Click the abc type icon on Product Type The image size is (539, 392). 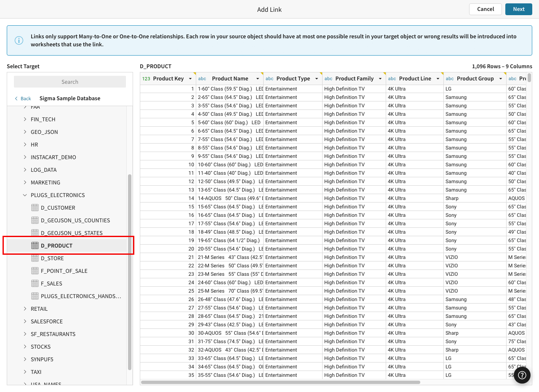point(269,79)
